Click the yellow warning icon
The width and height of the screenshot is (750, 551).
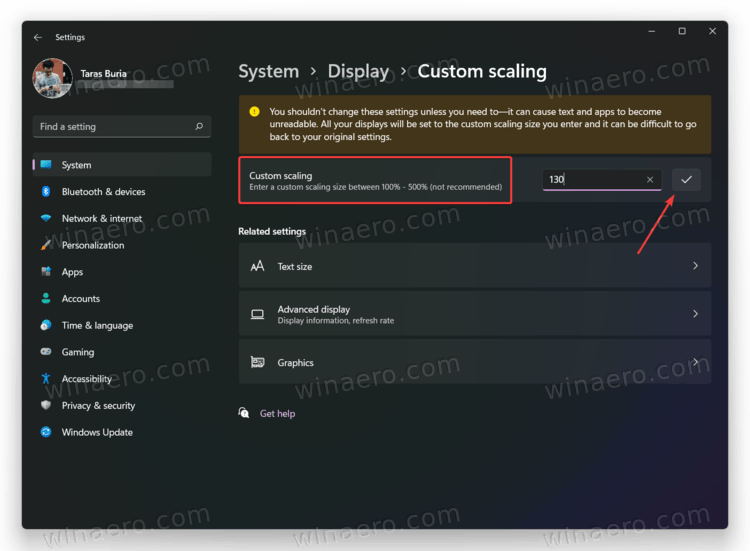tap(254, 111)
